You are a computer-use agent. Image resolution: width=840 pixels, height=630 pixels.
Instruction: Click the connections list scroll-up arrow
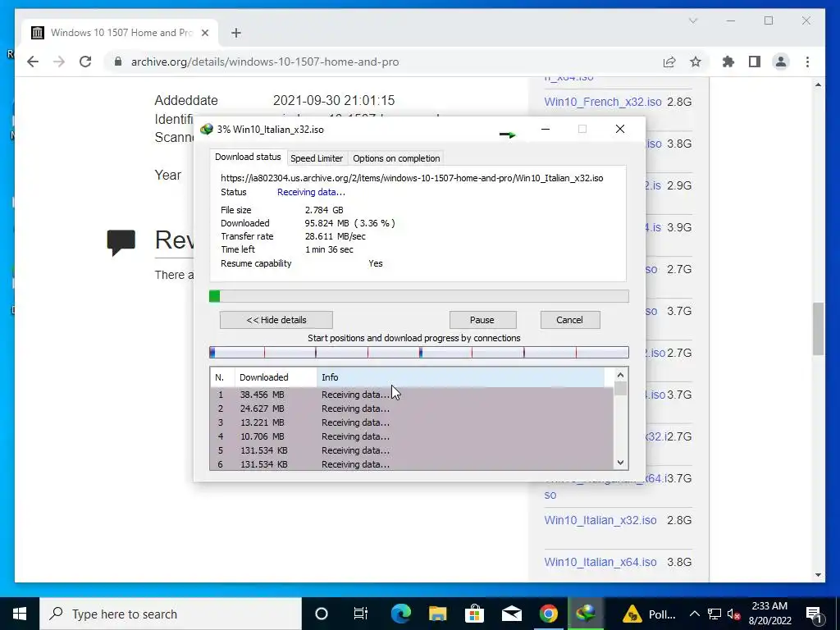point(620,375)
